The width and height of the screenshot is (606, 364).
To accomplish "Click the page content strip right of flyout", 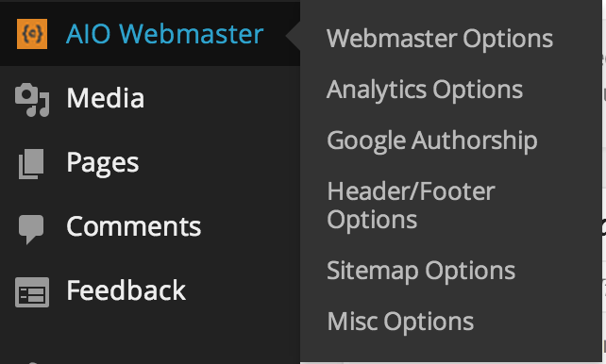I will [604, 181].
